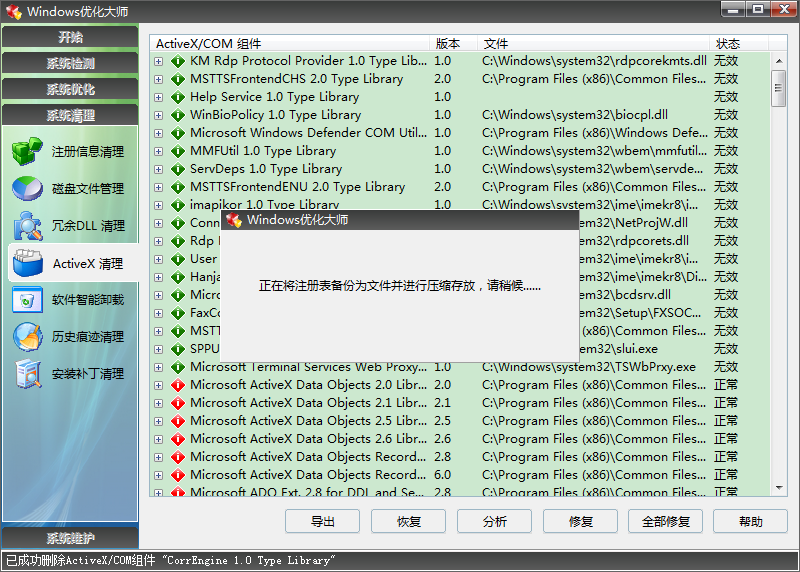Sort by 文件 column header

pyautogui.click(x=593, y=43)
